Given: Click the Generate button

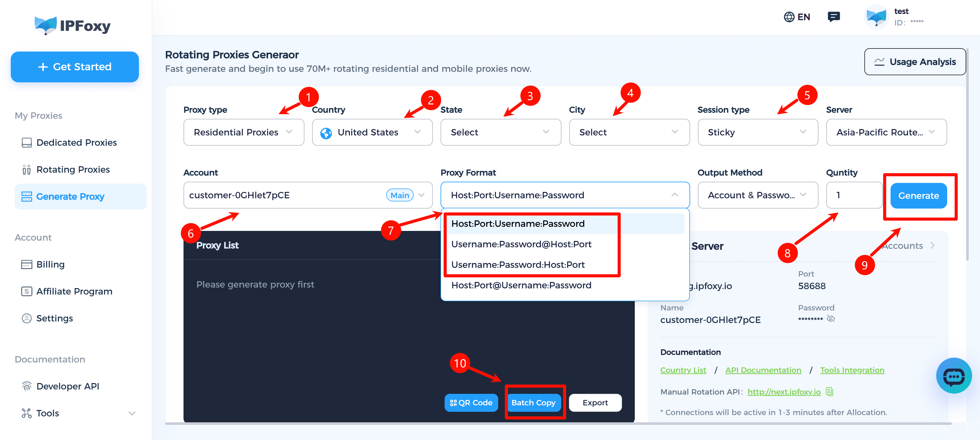Looking at the screenshot, I should click(918, 196).
